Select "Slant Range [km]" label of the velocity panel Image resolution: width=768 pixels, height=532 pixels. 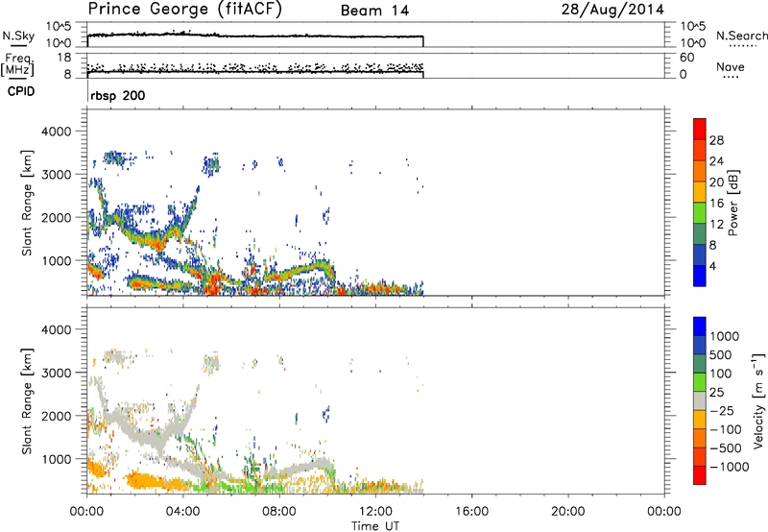[x=27, y=400]
